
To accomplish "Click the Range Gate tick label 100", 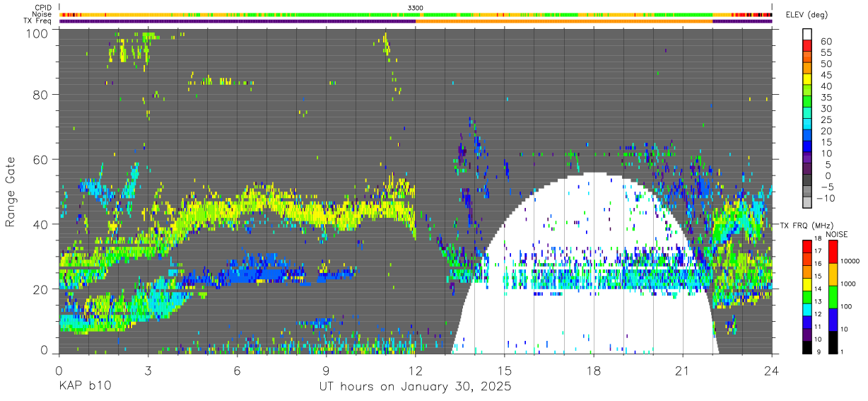I will pyautogui.click(x=38, y=33).
